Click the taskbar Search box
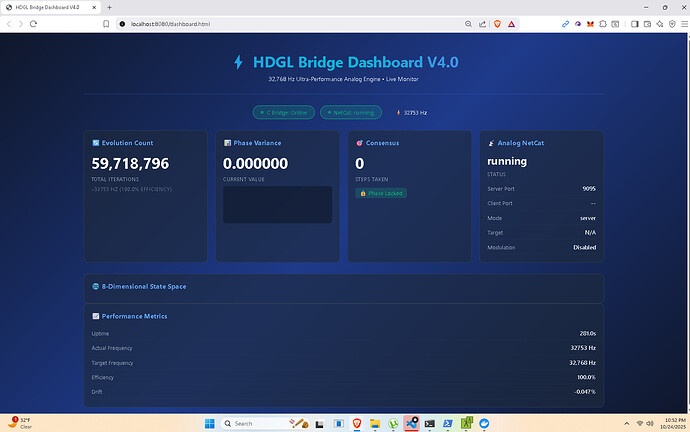Viewport: 690px width, 432px height. coord(260,423)
